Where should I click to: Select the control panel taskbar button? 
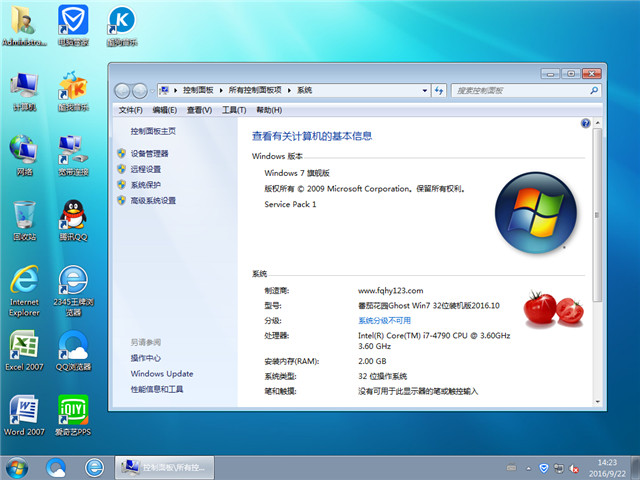point(164,468)
